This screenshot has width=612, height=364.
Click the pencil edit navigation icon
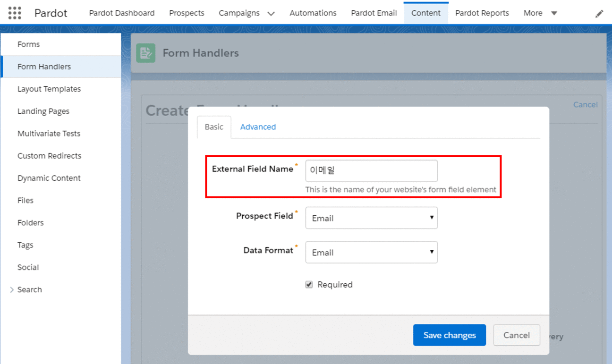click(x=599, y=14)
